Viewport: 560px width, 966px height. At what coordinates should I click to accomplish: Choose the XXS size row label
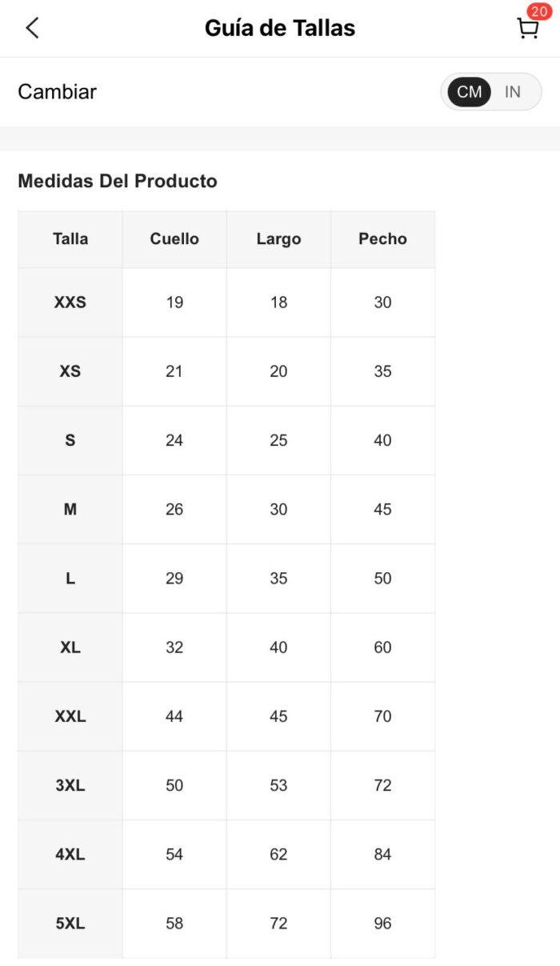[x=70, y=303]
